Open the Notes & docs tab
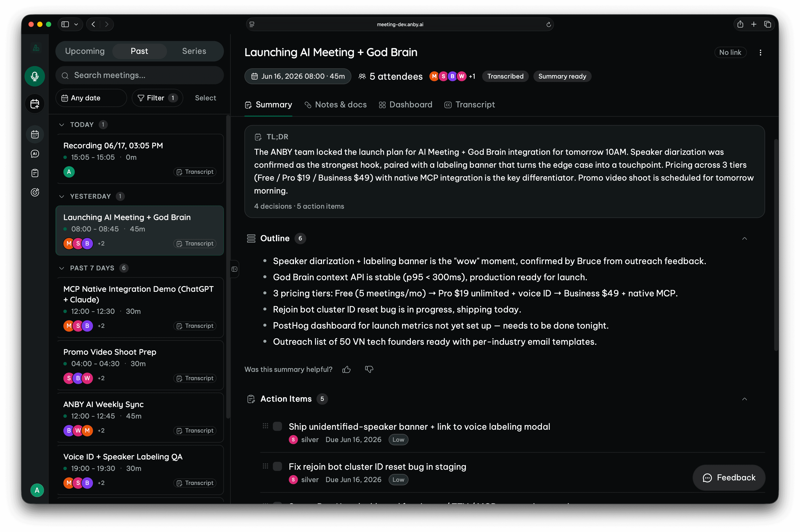Screen dimensions: 800x532 click(x=336, y=105)
